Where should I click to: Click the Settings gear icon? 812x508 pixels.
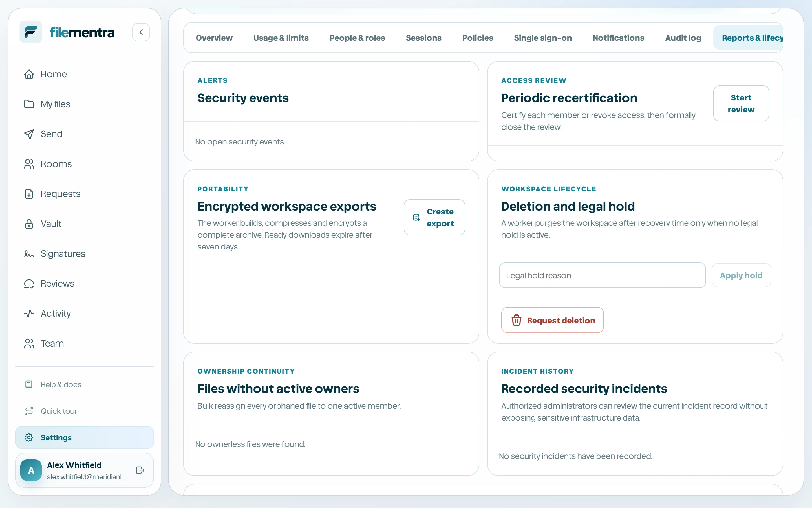pos(29,437)
